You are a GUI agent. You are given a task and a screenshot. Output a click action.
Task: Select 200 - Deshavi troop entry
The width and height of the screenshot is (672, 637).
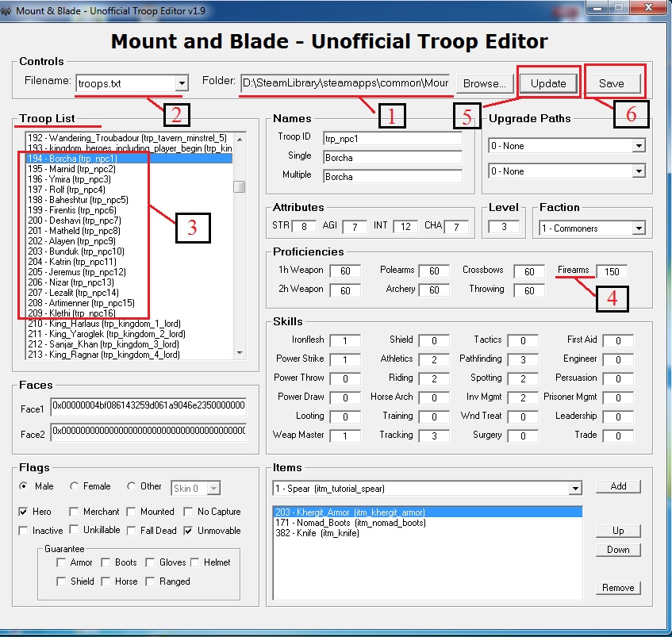tap(129, 221)
